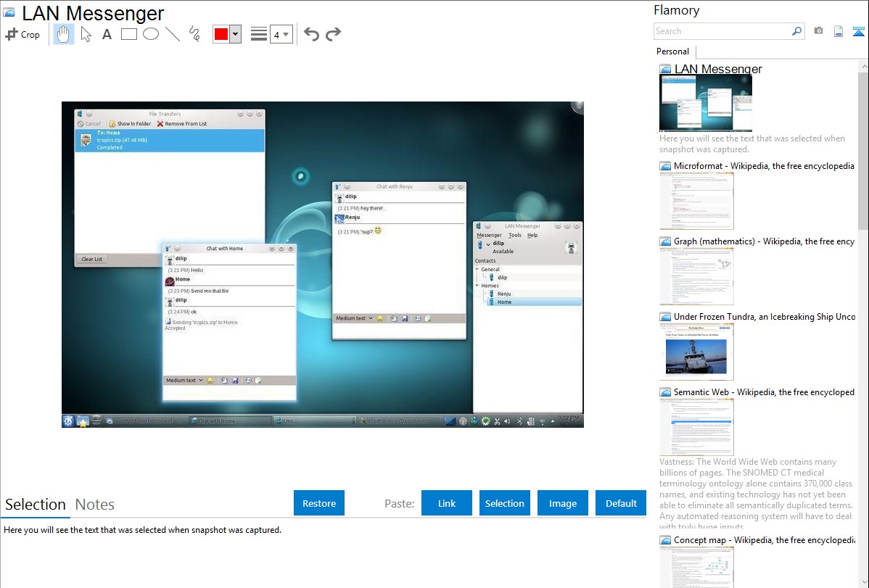Redo the last annotation

coord(333,34)
